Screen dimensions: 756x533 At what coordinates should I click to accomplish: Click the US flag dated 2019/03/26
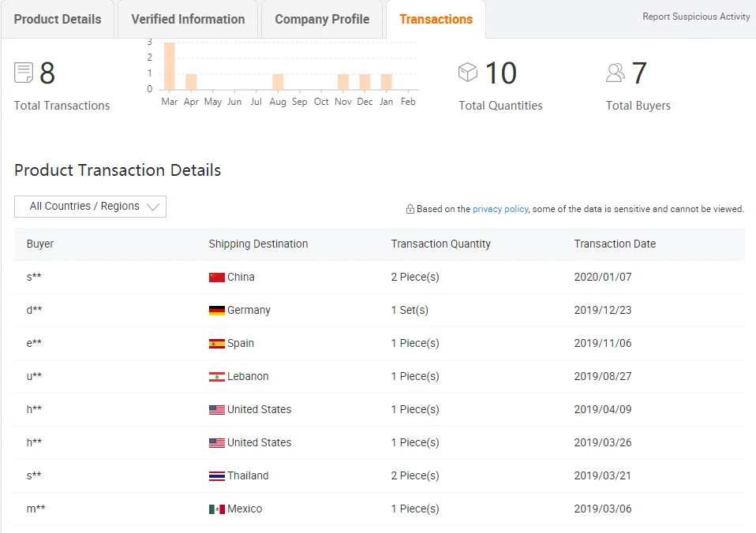pyautogui.click(x=217, y=443)
